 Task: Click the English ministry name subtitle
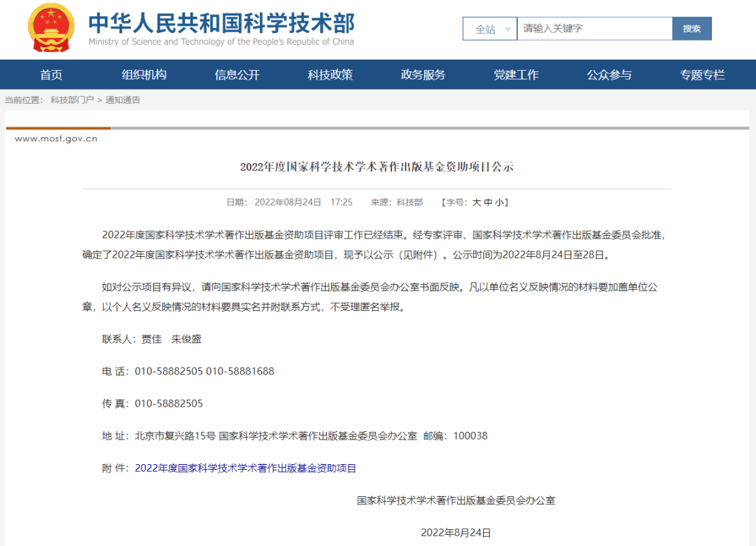[221, 42]
